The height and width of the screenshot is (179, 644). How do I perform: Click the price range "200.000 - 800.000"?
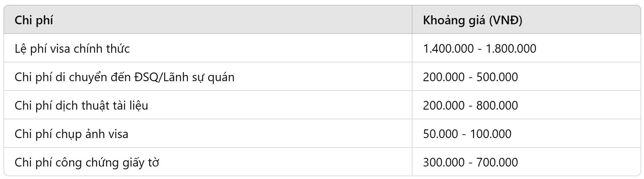tap(470, 105)
